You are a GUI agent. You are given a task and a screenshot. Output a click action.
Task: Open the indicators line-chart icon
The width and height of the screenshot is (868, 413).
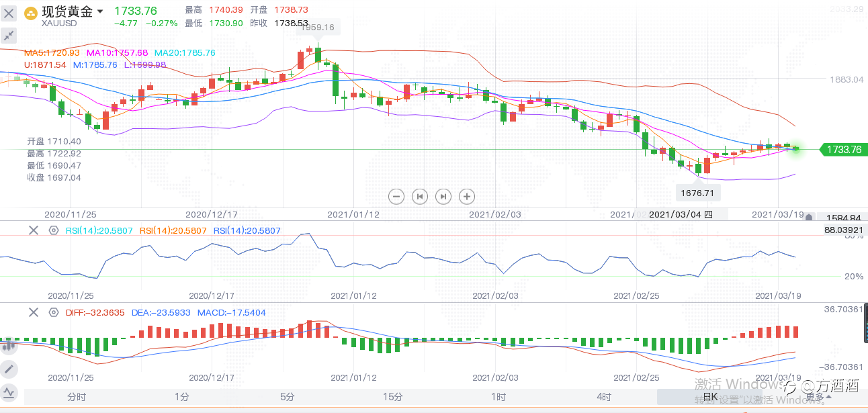(9, 392)
